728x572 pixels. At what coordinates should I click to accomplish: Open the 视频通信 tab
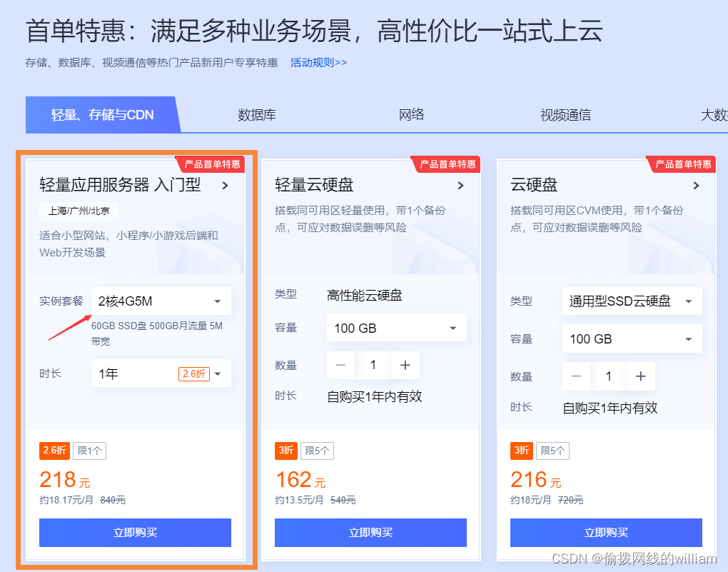[565, 115]
